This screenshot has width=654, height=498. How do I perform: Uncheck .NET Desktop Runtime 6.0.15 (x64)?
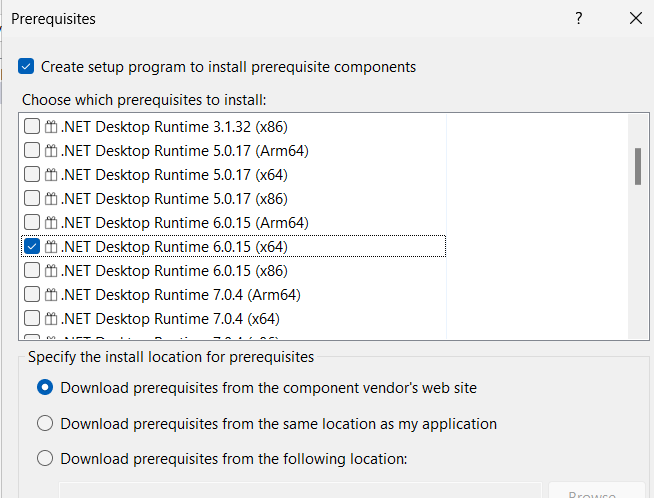[32, 246]
